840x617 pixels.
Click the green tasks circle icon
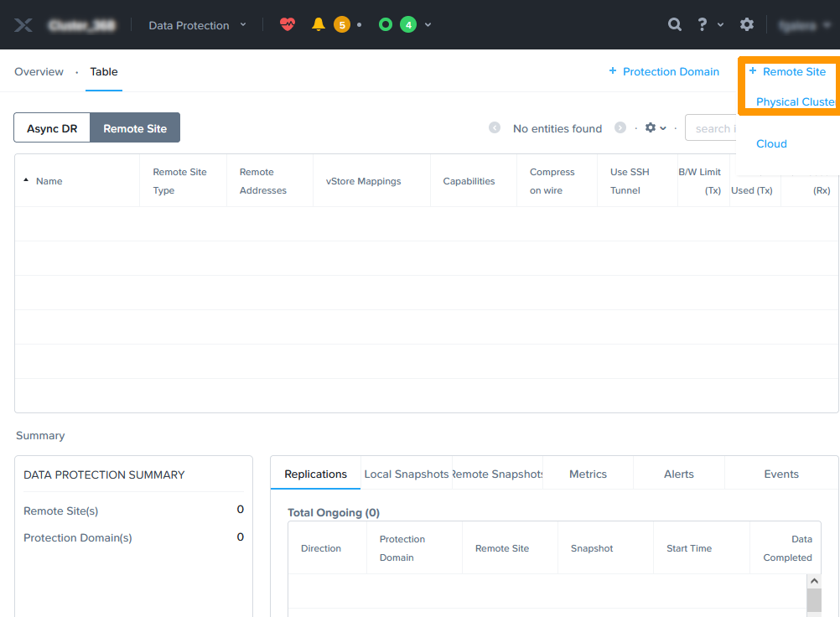[x=386, y=25]
